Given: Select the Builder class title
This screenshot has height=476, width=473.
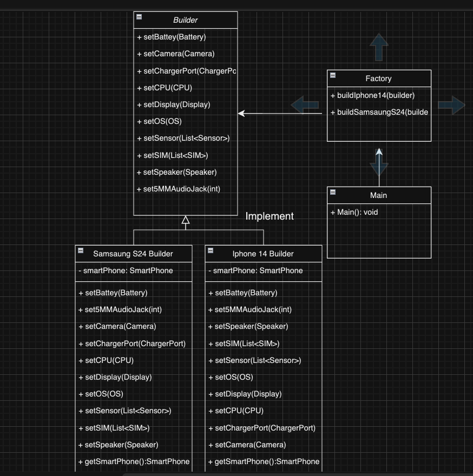Looking at the screenshot, I should (x=186, y=19).
